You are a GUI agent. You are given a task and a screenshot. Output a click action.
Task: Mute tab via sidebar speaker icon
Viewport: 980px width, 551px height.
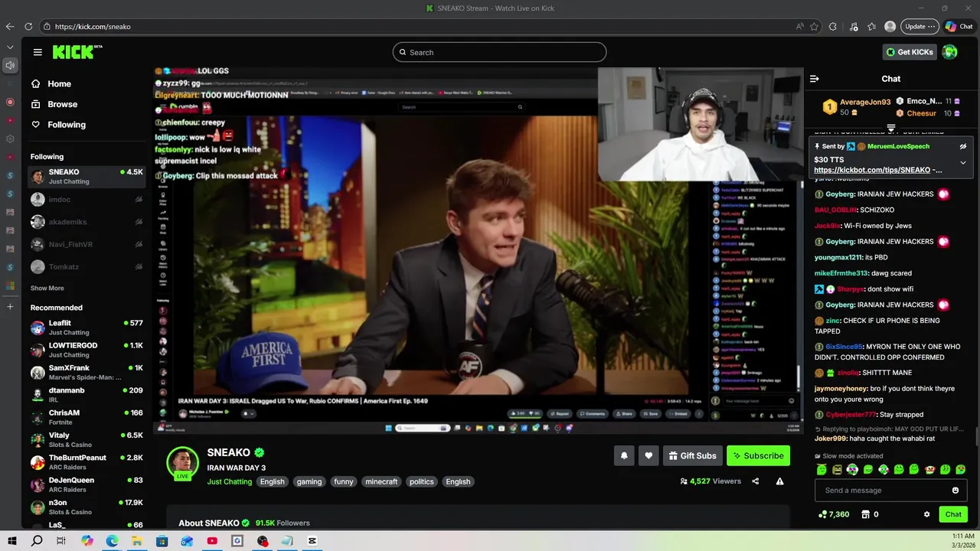click(10, 65)
